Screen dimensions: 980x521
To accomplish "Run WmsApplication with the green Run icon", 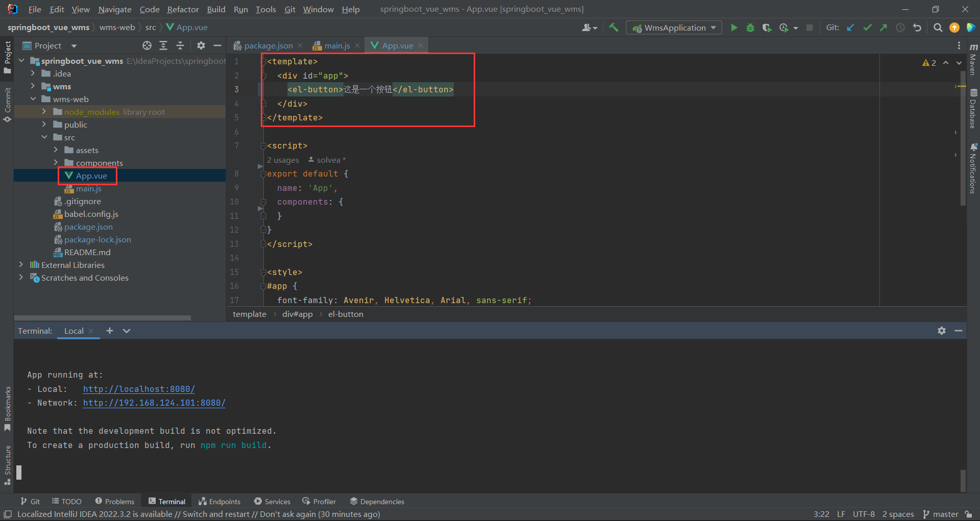I will point(734,28).
